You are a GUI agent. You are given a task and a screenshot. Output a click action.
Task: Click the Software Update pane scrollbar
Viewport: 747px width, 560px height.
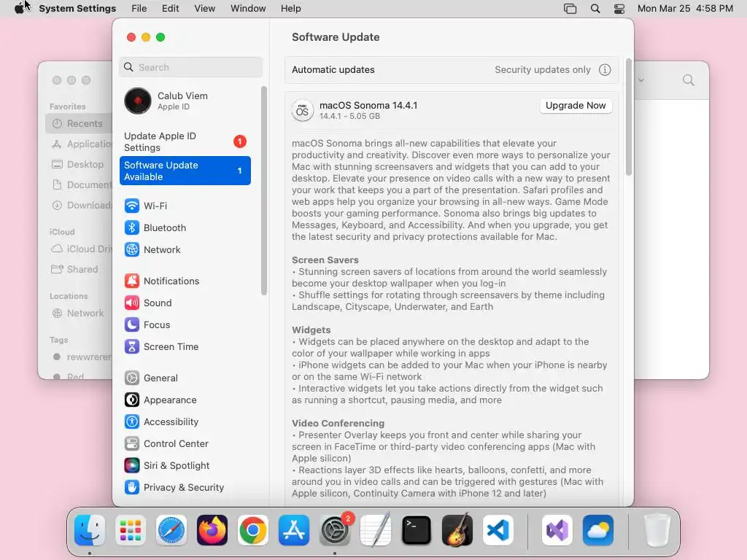629,117
